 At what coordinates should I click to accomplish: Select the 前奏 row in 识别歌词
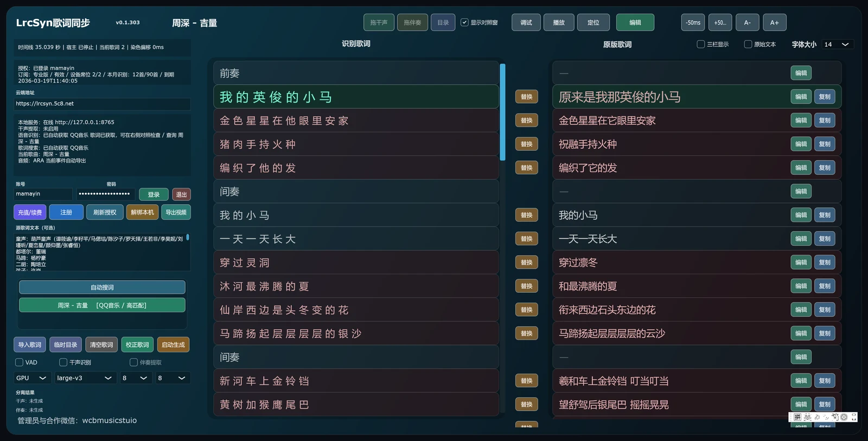pos(356,73)
